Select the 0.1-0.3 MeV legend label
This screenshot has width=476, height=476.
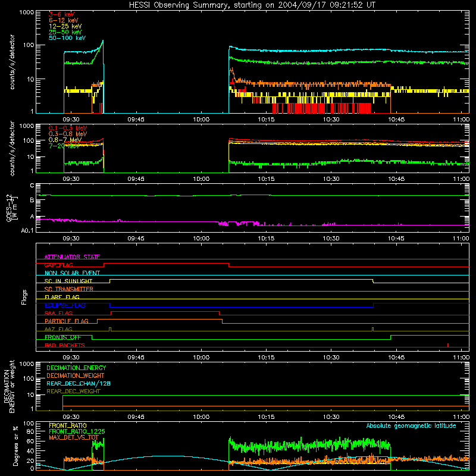point(68,128)
